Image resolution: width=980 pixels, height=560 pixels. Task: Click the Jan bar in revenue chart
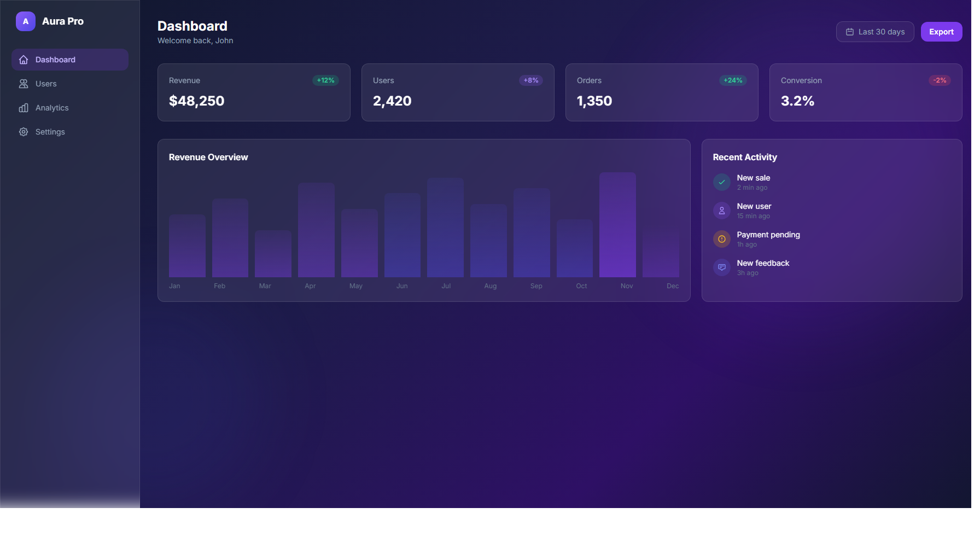tap(187, 246)
